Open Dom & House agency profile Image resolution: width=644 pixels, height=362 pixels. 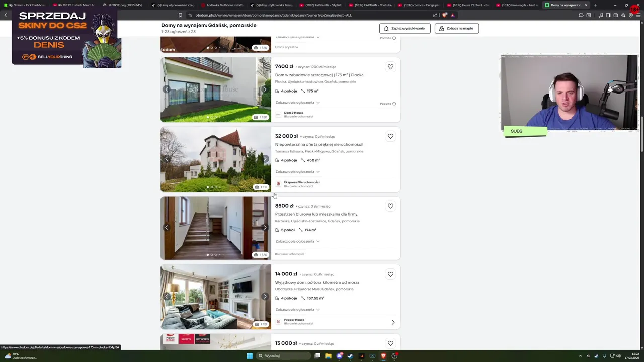tap(293, 113)
